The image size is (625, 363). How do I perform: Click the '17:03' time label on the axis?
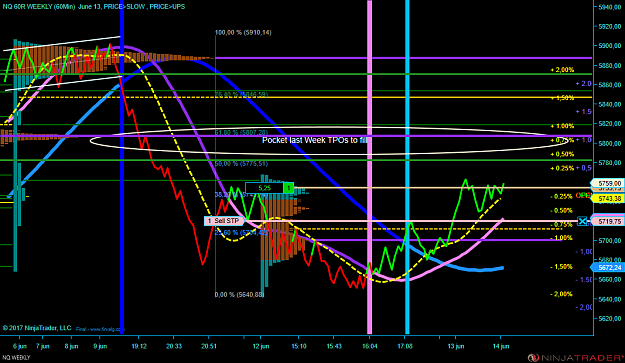pos(405,346)
